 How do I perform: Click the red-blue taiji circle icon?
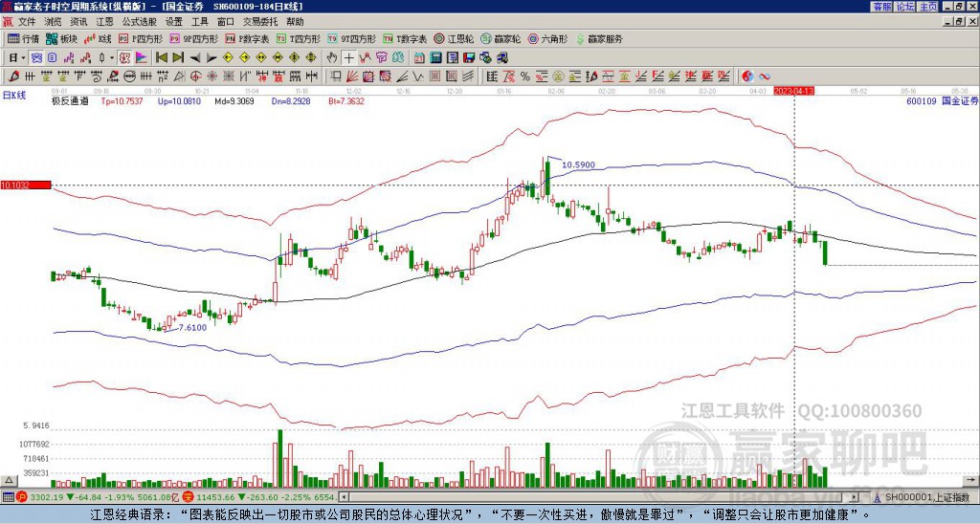[x=747, y=76]
